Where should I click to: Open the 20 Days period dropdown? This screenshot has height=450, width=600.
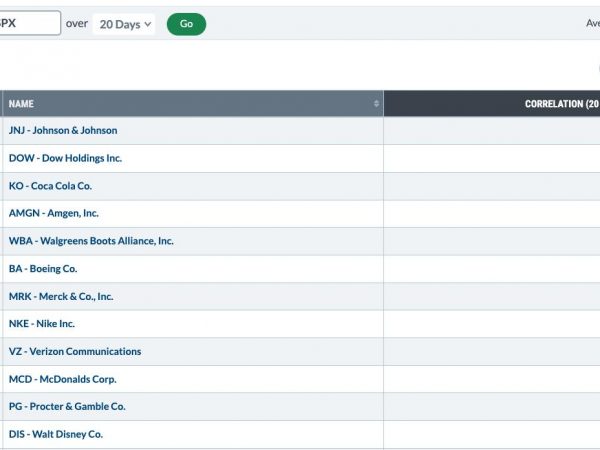[124, 24]
